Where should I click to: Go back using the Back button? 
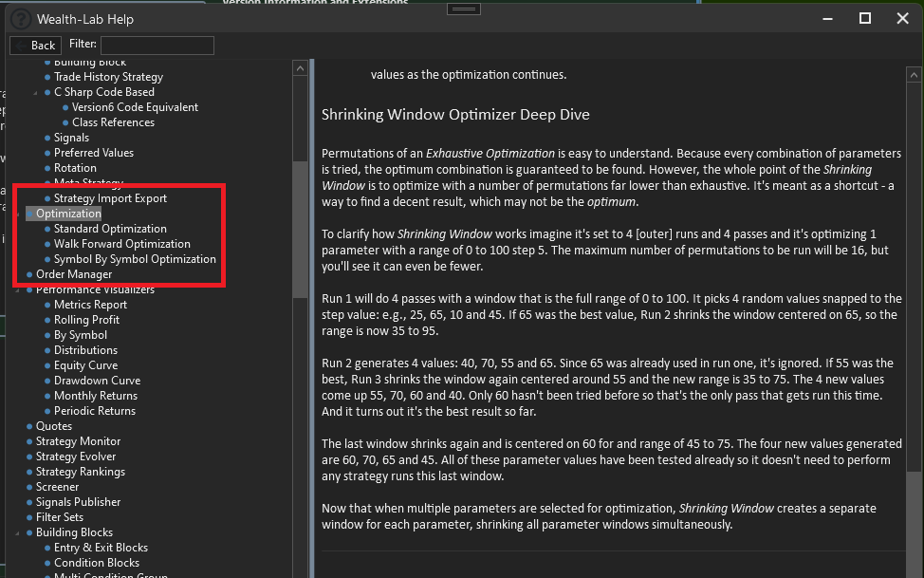(x=35, y=46)
